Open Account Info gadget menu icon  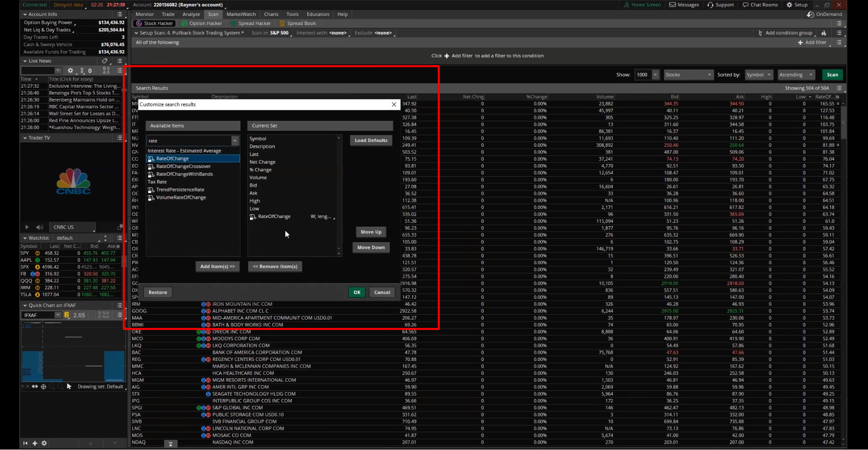pos(120,14)
